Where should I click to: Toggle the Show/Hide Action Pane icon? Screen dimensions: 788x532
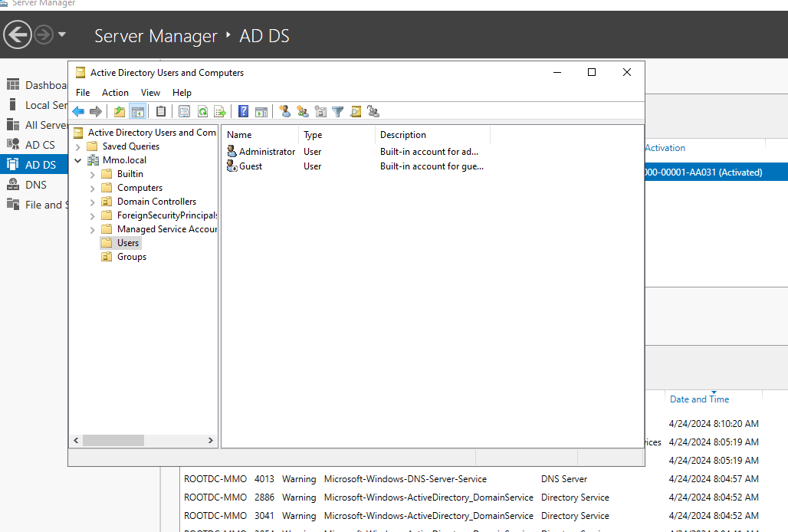(261, 111)
